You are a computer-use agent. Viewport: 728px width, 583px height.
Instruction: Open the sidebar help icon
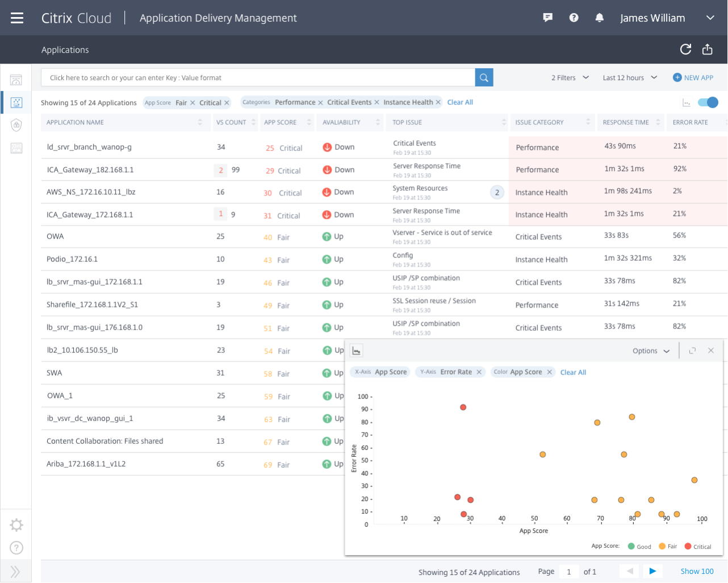(x=16, y=548)
